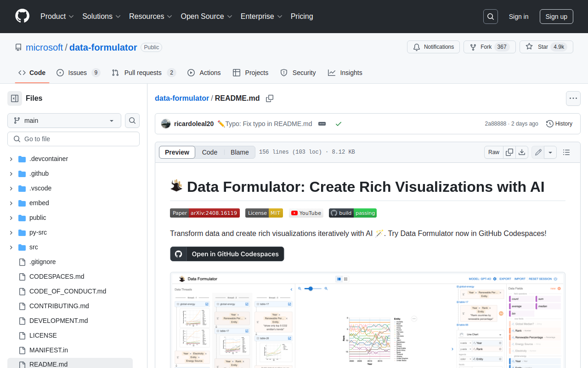The width and height of the screenshot is (588, 368).
Task: Open the History link
Action: click(x=559, y=124)
